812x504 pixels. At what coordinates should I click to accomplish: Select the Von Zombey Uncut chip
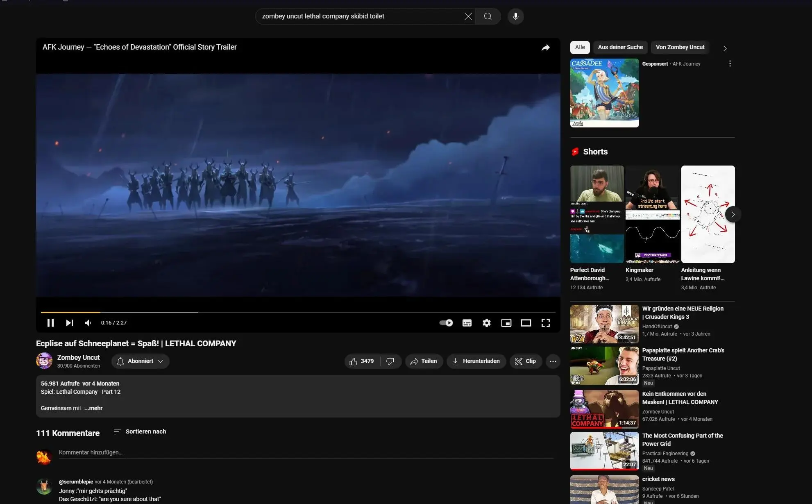pos(680,47)
